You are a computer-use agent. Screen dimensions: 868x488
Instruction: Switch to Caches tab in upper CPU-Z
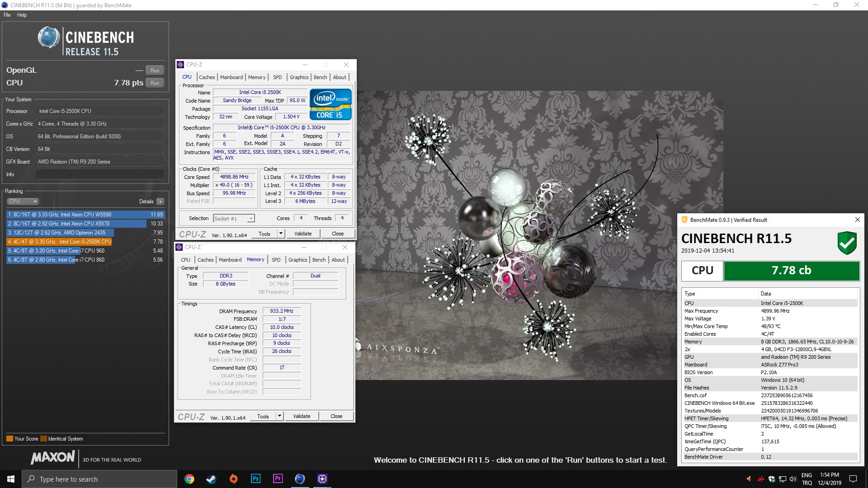pos(207,77)
